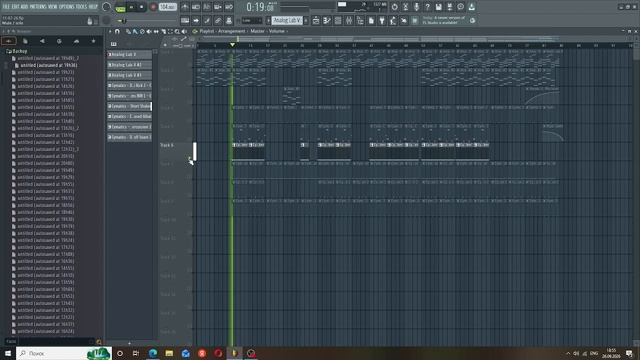The width and height of the screenshot is (640, 360).
Task: Select the first highlighted browser tab icon
Action: coord(9,41)
